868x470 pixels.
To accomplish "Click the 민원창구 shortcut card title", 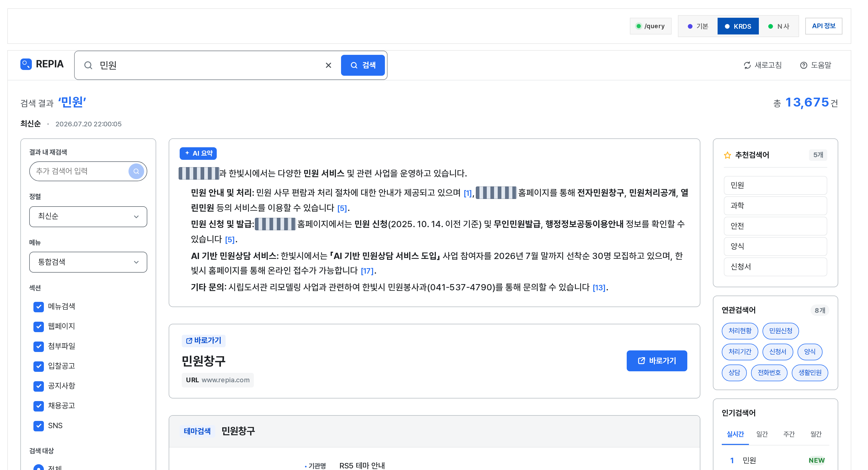I will 203,361.
